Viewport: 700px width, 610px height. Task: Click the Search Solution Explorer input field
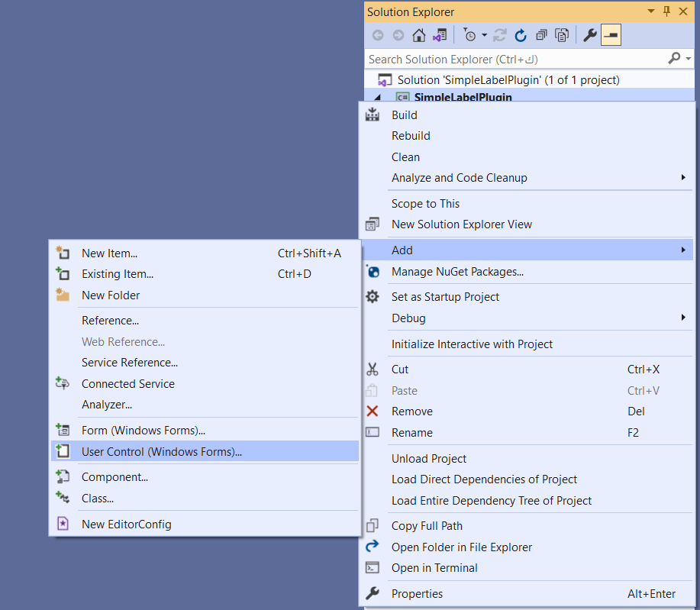[511, 59]
